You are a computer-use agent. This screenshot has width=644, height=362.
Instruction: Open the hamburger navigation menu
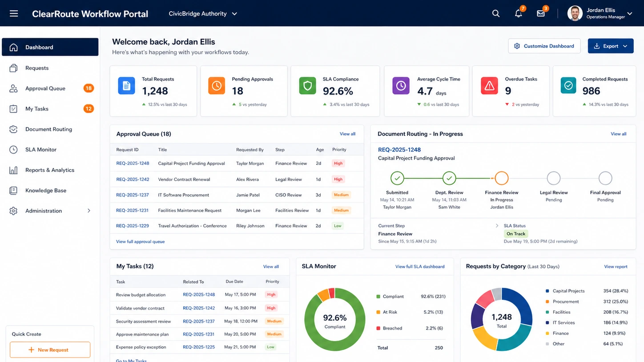coord(14,14)
